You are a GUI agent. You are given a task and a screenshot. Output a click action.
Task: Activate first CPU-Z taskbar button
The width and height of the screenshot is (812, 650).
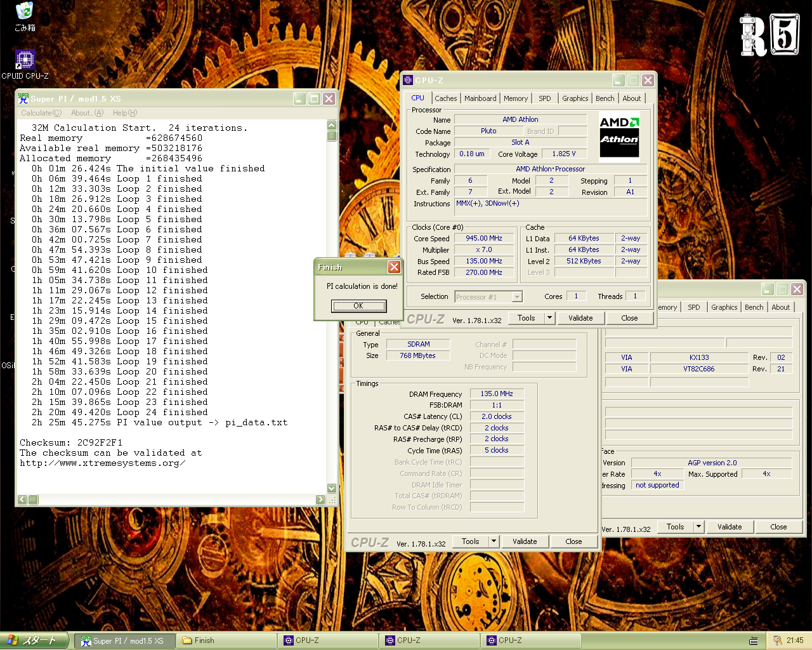328,640
